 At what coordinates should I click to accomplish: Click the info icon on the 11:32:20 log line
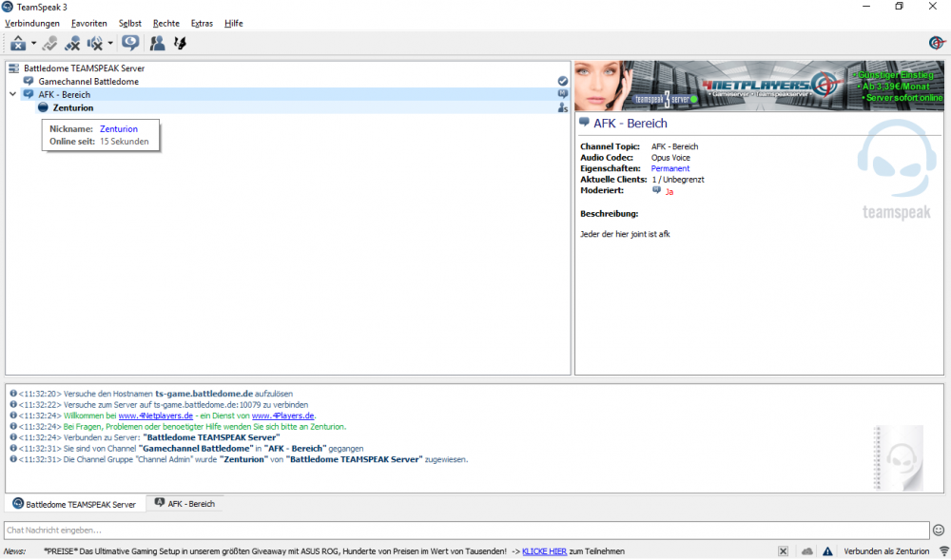(13, 394)
